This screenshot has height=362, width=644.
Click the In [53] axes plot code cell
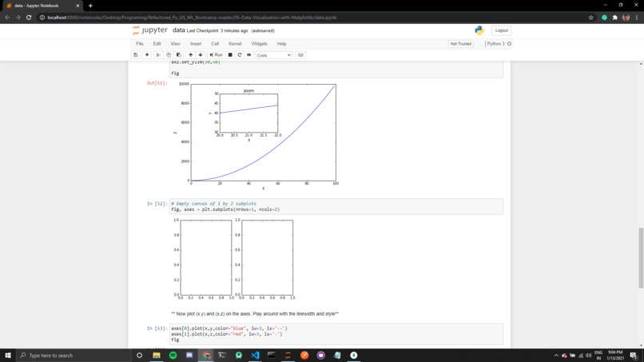point(336,334)
